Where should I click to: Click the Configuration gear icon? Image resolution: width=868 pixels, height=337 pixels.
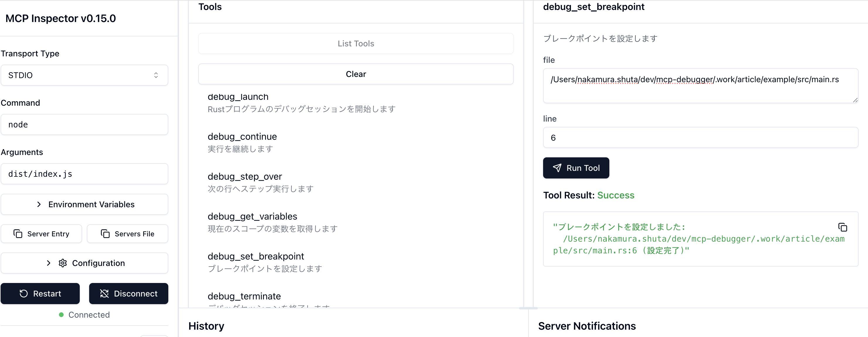pyautogui.click(x=63, y=263)
